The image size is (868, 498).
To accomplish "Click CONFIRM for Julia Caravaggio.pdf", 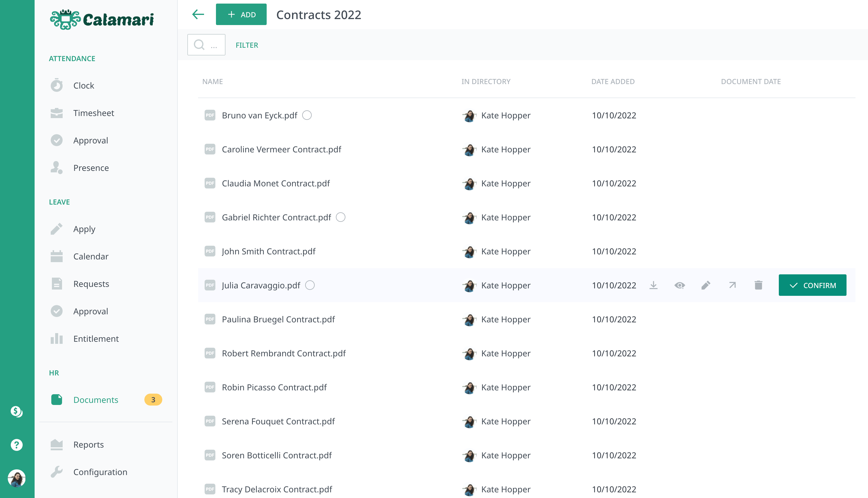I will [x=812, y=285].
